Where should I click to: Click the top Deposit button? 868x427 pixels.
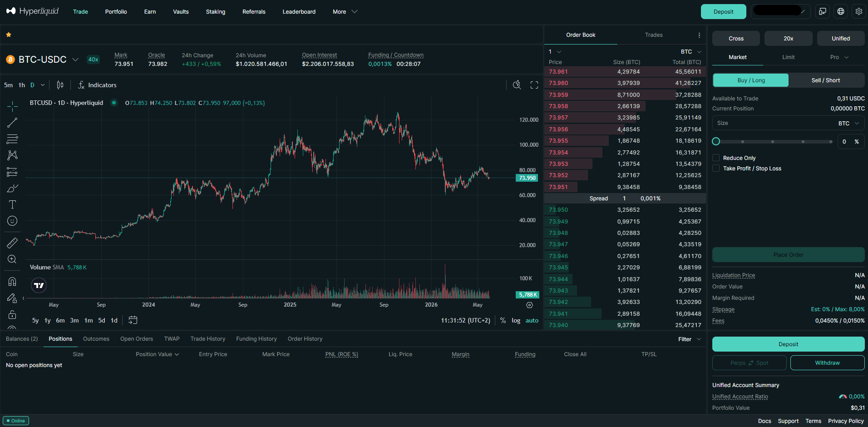click(723, 11)
